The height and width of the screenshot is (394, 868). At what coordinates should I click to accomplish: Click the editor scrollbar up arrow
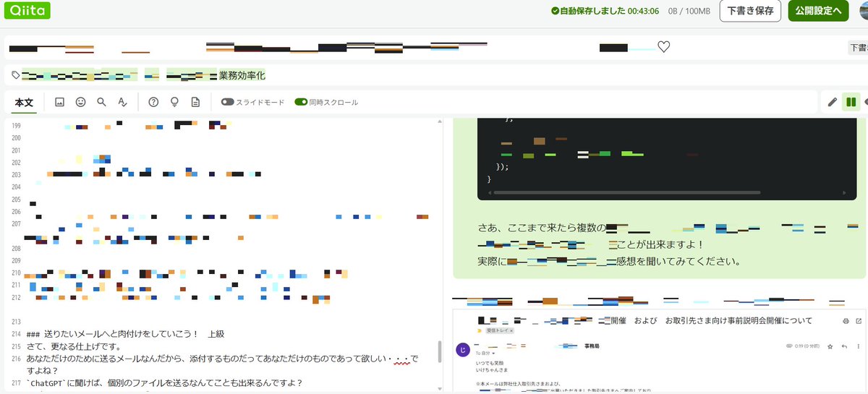tap(440, 122)
